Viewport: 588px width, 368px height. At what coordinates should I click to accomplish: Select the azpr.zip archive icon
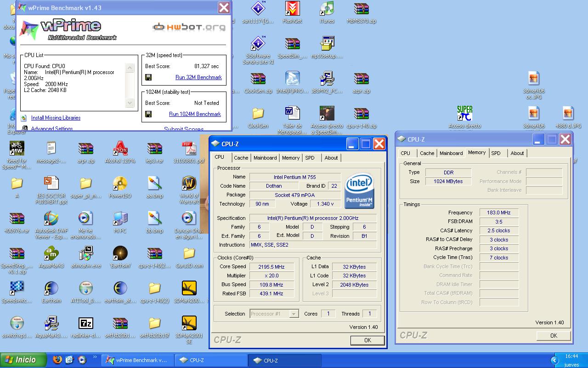(x=362, y=83)
